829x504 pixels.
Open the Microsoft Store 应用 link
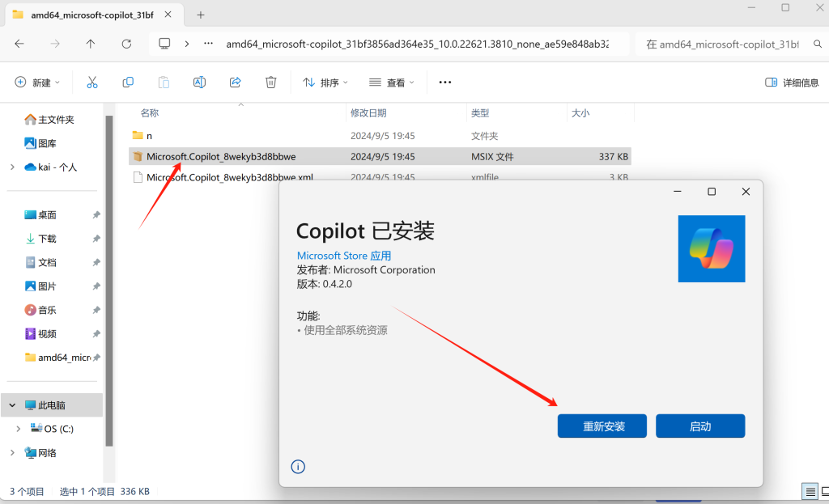(343, 255)
